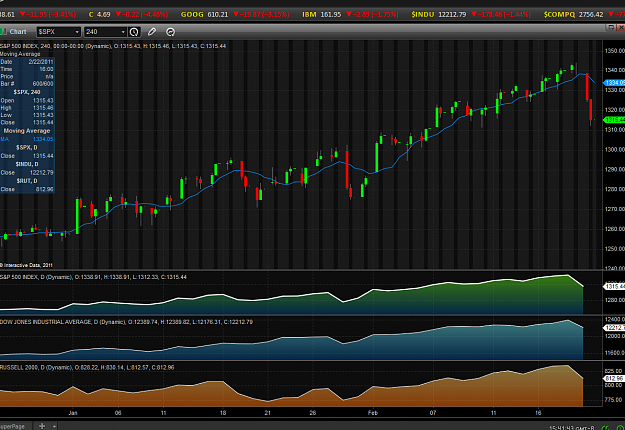
Task: Click the 18 date label on the time axis
Action: point(223,413)
